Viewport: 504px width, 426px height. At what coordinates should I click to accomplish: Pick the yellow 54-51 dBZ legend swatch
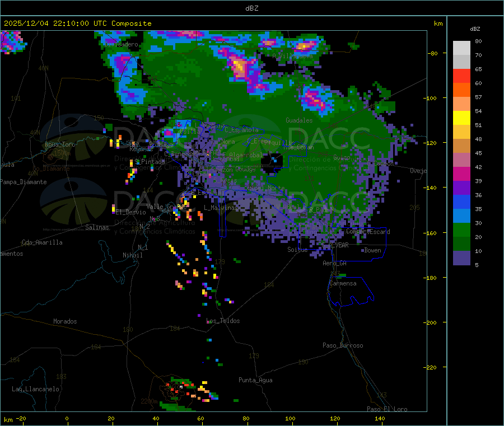coord(461,118)
